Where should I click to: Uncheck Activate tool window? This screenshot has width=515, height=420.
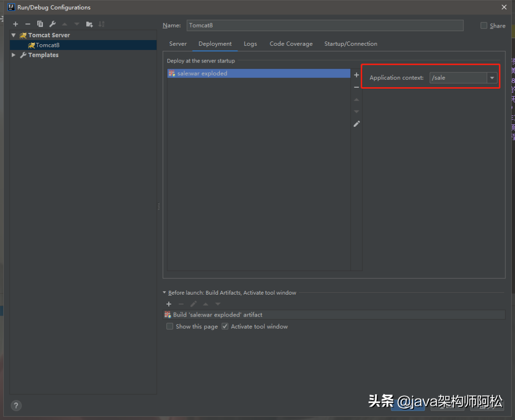[x=225, y=327]
